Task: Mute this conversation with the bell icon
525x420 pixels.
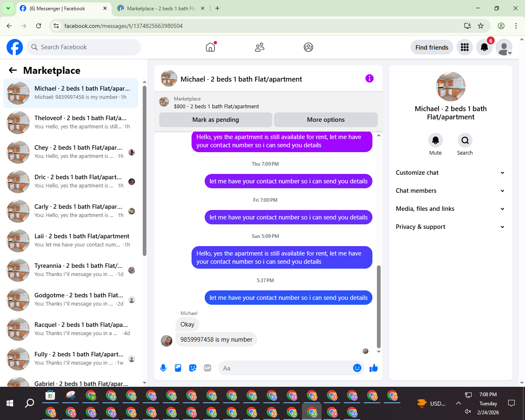Action: pos(436,140)
